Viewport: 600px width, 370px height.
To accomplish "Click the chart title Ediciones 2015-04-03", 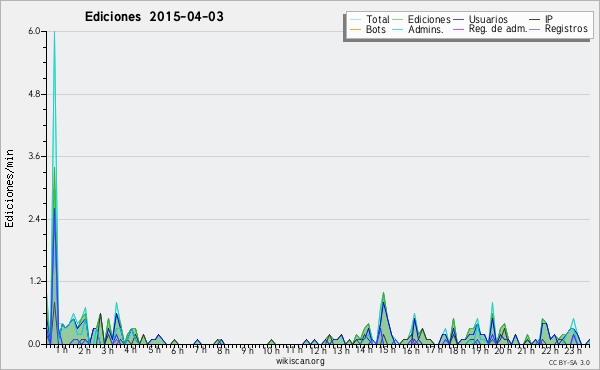I will tap(154, 17).
